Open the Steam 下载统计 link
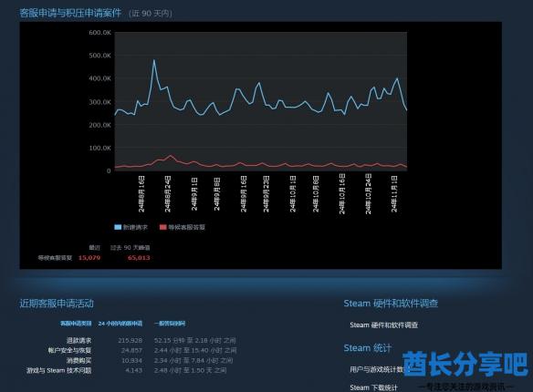This screenshot has height=392, width=533. tap(373, 387)
